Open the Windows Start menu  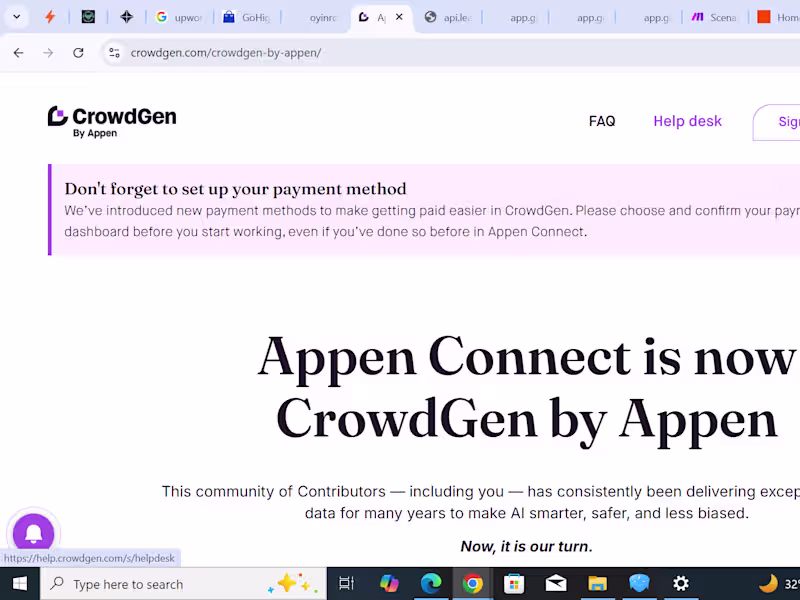click(20, 584)
